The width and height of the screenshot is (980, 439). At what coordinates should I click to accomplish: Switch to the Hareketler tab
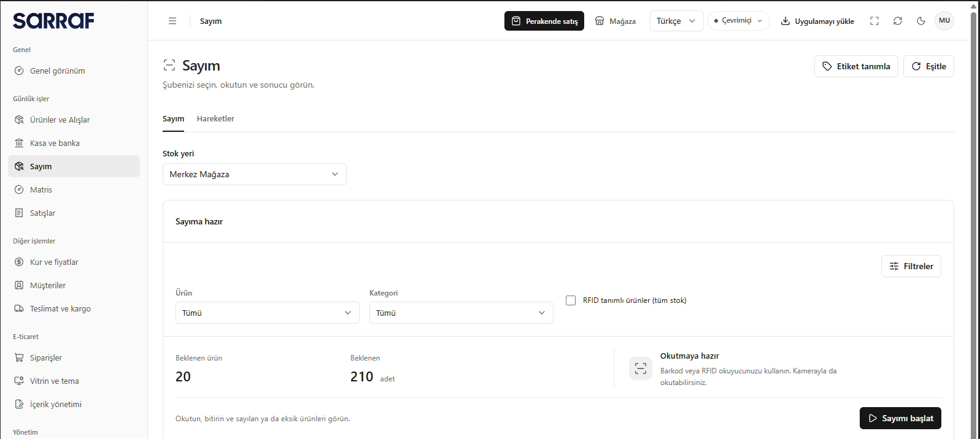(x=215, y=119)
